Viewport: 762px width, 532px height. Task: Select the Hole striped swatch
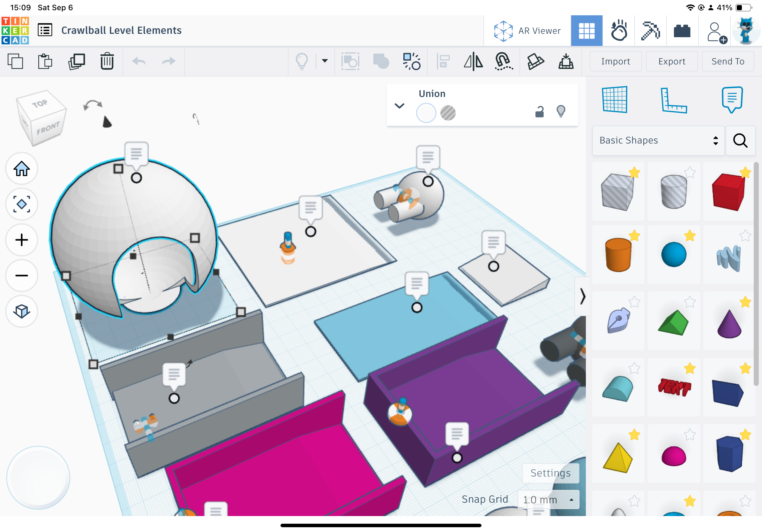448,113
